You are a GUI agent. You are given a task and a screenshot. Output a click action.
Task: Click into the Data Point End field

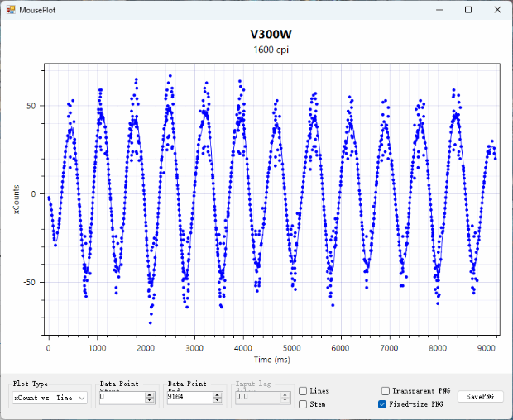[190, 397]
